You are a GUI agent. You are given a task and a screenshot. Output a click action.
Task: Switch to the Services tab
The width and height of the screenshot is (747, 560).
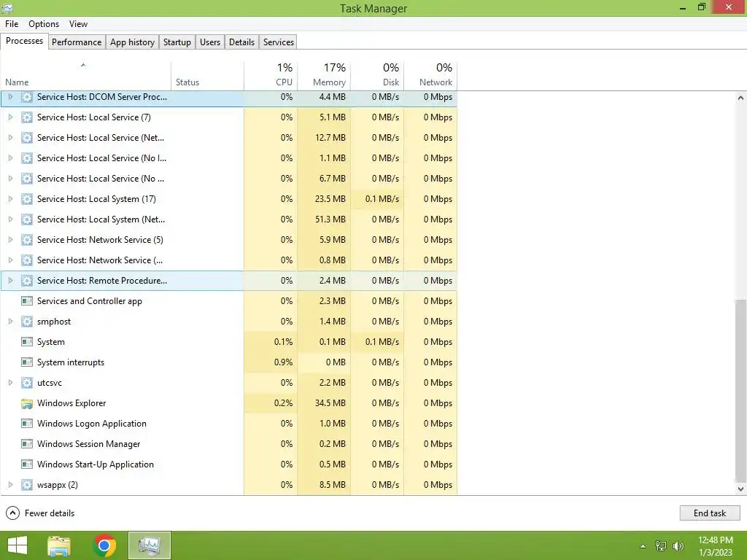coord(279,42)
